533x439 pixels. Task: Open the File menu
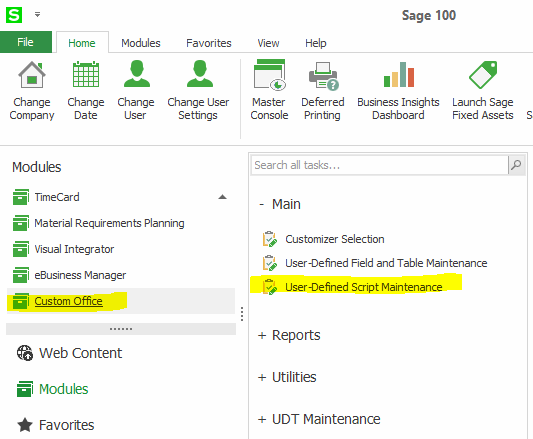coord(25,42)
